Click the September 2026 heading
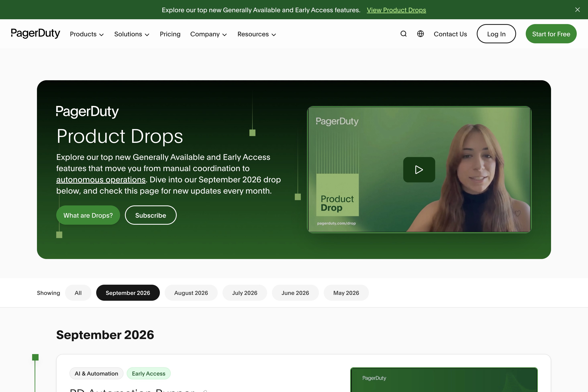Screen dimensions: 588x392 coord(105,334)
